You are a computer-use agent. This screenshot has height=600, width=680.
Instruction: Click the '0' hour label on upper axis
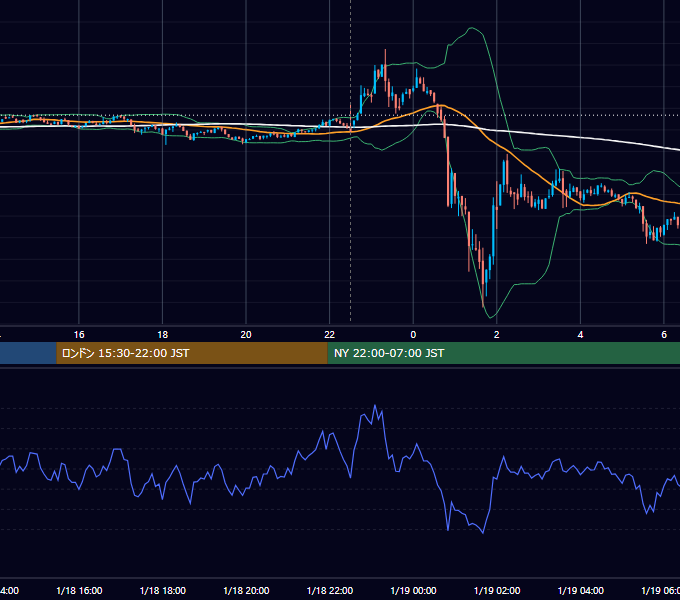click(x=413, y=335)
